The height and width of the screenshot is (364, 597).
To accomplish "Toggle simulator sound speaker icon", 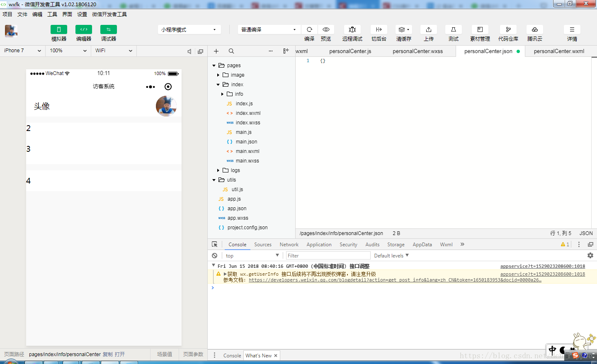I will point(189,51).
